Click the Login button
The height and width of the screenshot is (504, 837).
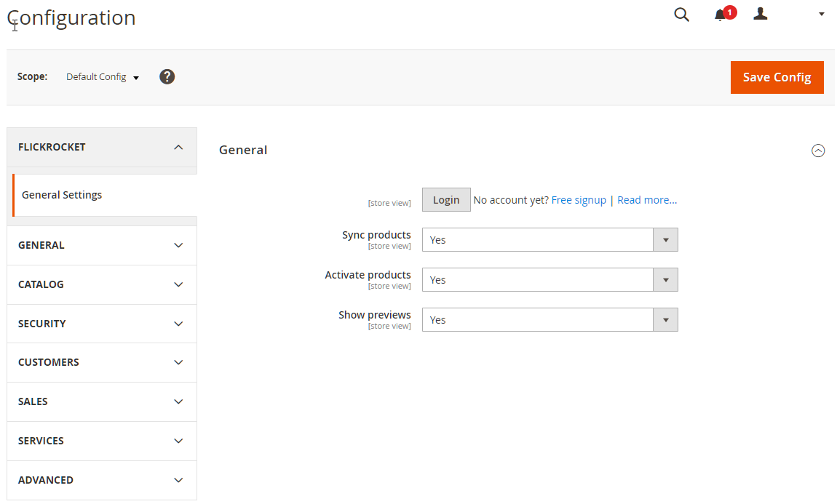[x=446, y=200]
